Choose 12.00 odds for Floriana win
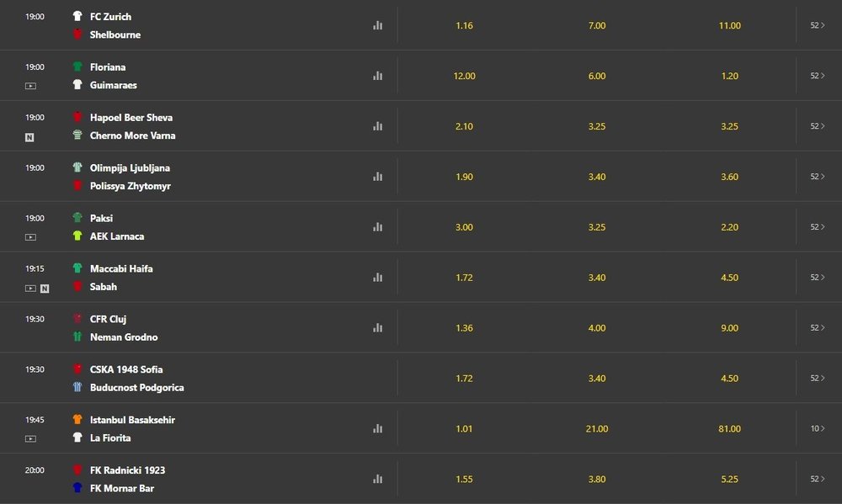Screen dimensions: 842x504 point(464,76)
